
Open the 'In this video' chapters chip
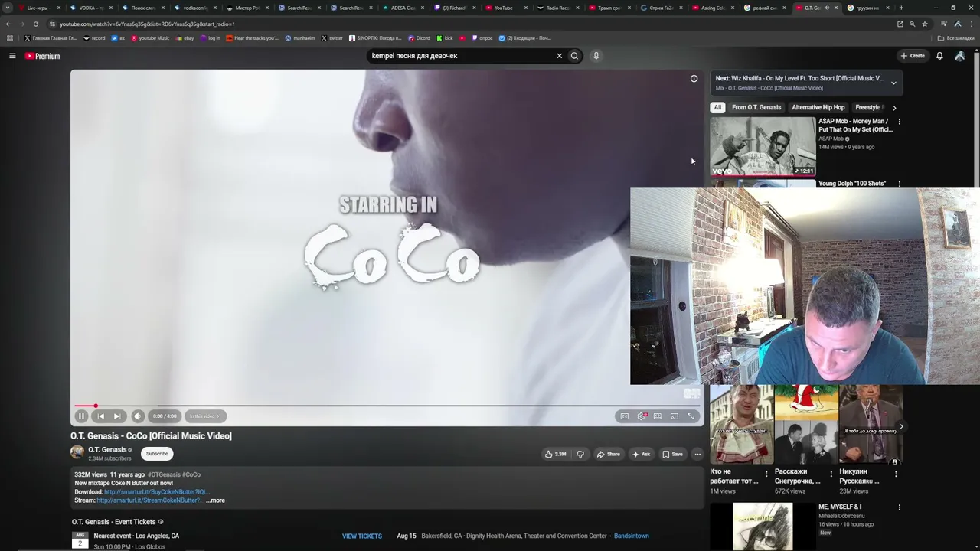(204, 416)
